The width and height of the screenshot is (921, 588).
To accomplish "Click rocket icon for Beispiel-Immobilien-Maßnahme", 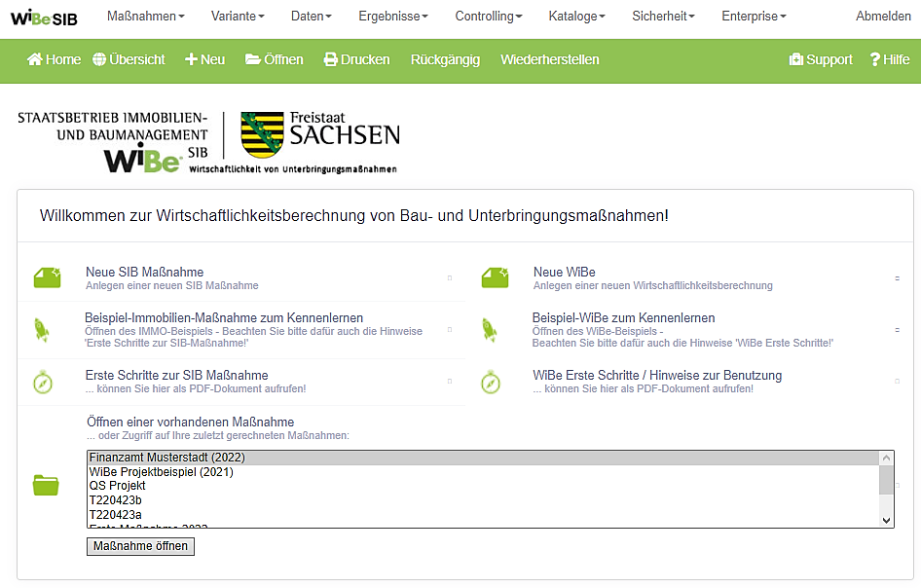I will coord(42,330).
